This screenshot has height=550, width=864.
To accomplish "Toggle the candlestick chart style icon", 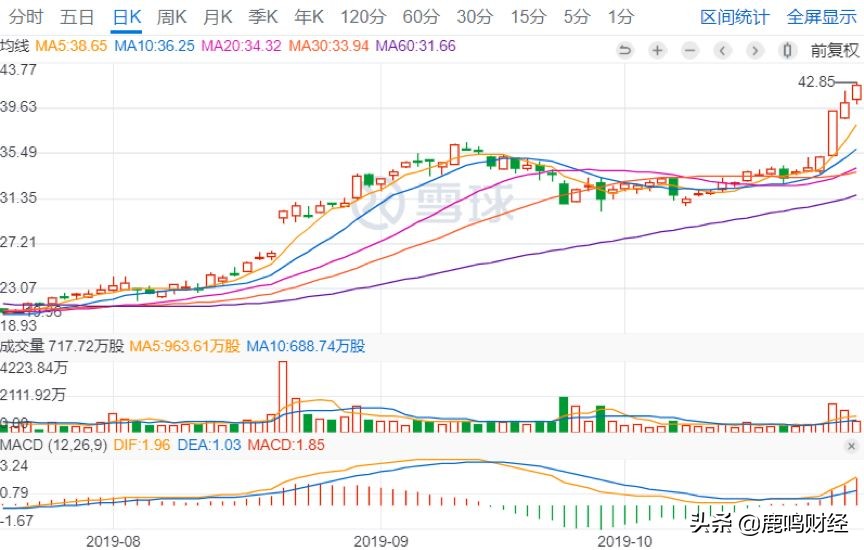I will [787, 50].
